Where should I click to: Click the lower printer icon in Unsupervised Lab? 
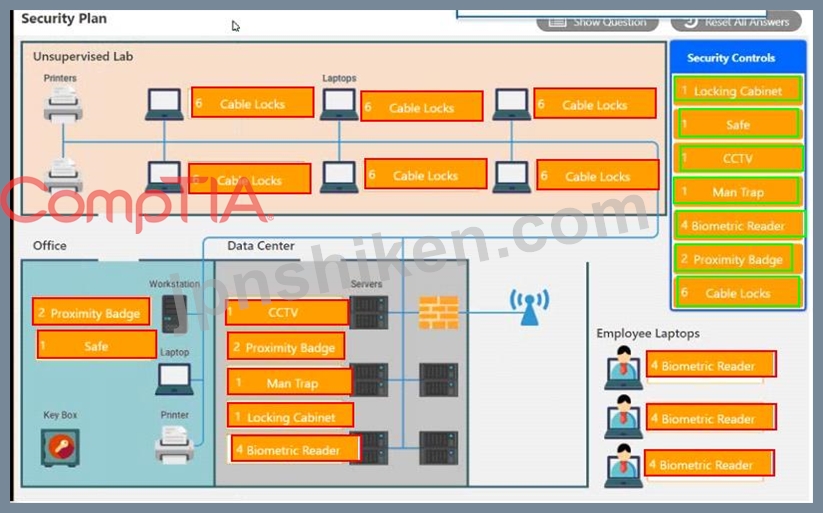(x=63, y=176)
